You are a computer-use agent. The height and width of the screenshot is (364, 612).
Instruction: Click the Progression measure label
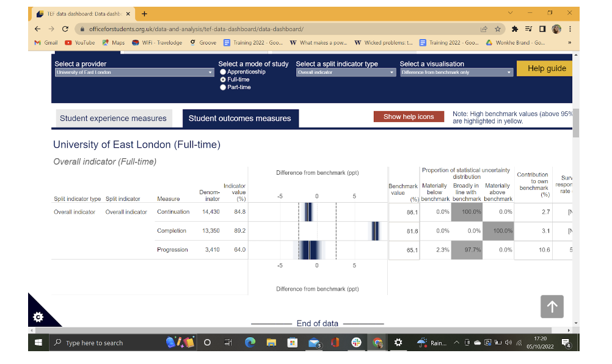pos(172,250)
